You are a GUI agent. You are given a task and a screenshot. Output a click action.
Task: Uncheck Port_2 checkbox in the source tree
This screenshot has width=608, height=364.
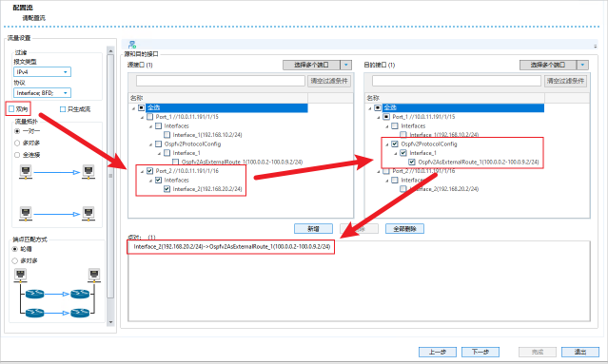(149, 171)
